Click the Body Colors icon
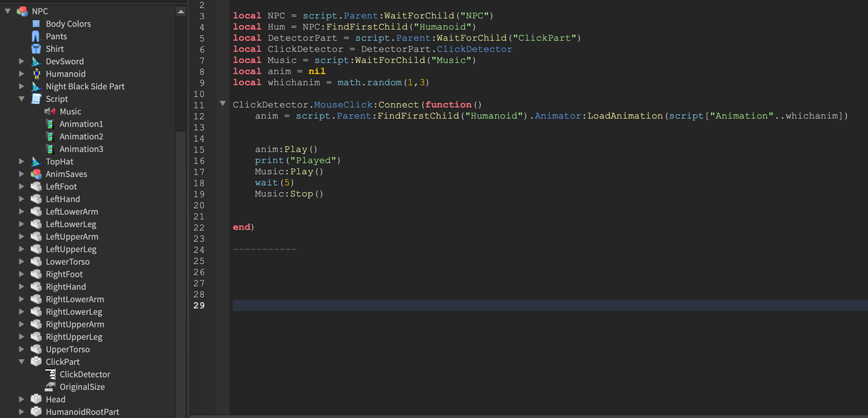 (x=36, y=23)
